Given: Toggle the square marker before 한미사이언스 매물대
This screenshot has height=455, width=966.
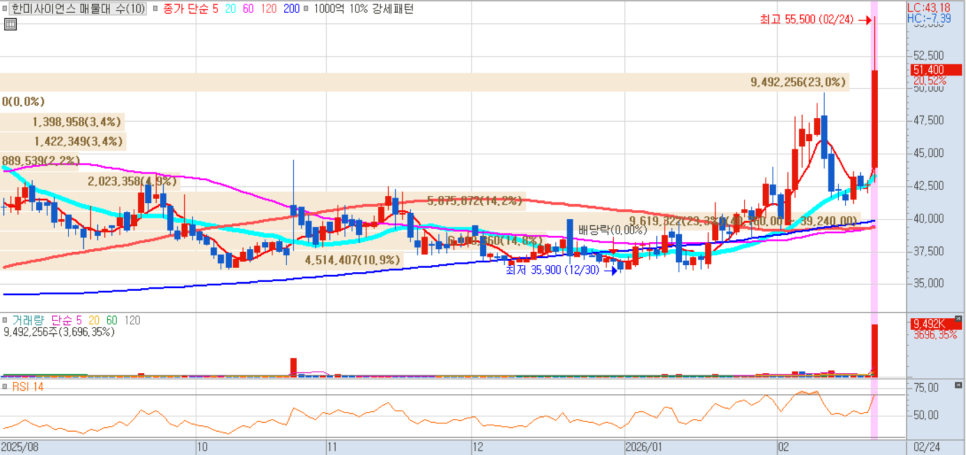Looking at the screenshot, I should (4, 9).
